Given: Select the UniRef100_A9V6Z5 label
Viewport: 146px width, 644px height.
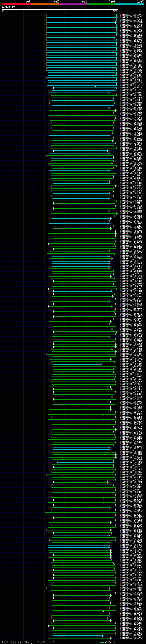Looking at the screenshot, I should pyautogui.click(x=131, y=151).
